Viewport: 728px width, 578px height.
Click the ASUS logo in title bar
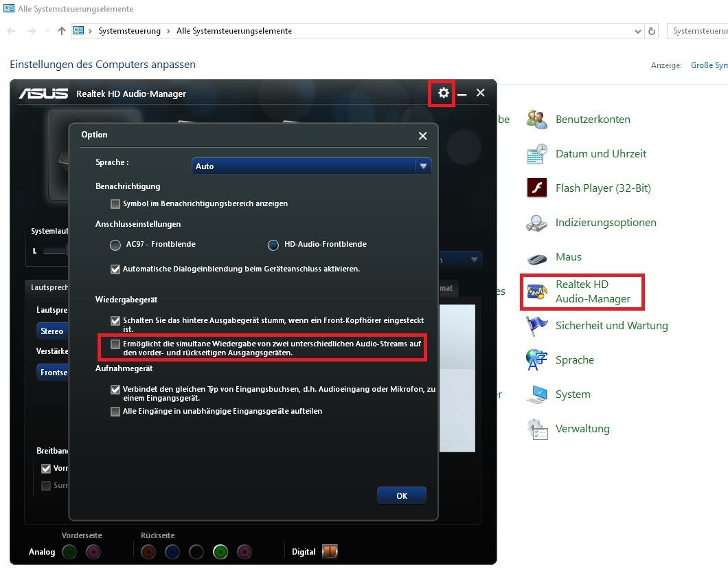[43, 93]
